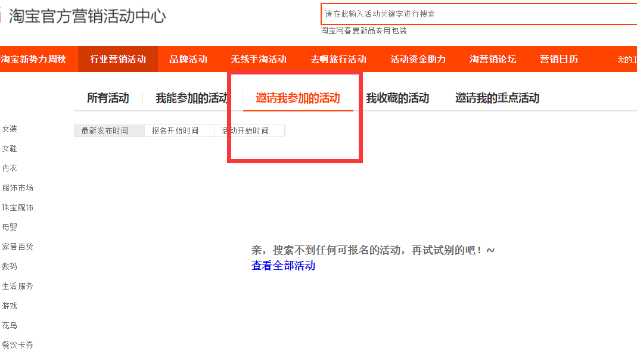Visit the 淘营销论坛 nav link
The width and height of the screenshot is (637, 364).
pos(493,60)
